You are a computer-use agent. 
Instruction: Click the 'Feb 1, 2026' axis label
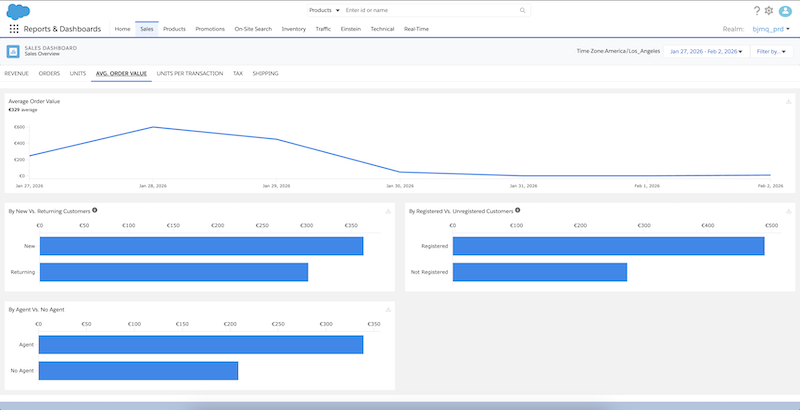coord(647,186)
